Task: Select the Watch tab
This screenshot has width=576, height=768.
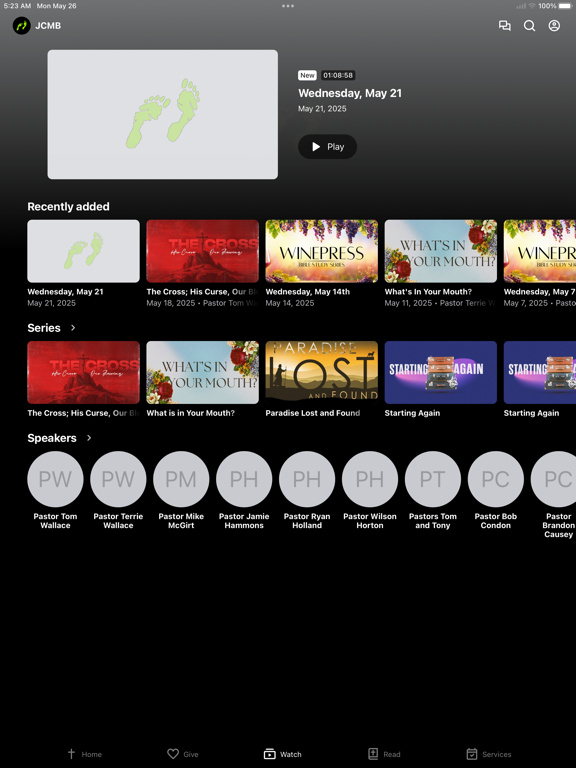Action: point(283,754)
